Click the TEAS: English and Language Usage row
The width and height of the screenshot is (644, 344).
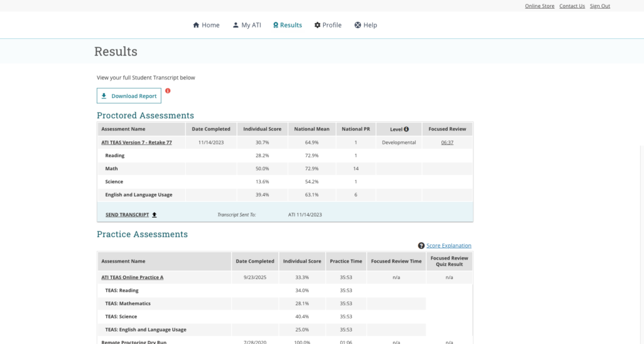tap(261, 330)
